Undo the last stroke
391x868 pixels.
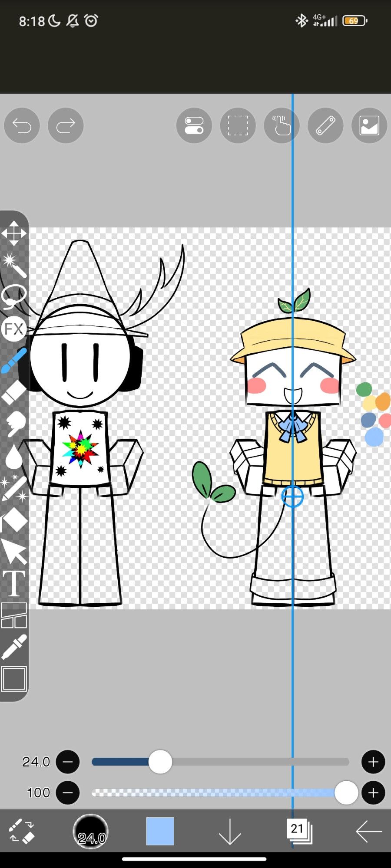[22, 126]
